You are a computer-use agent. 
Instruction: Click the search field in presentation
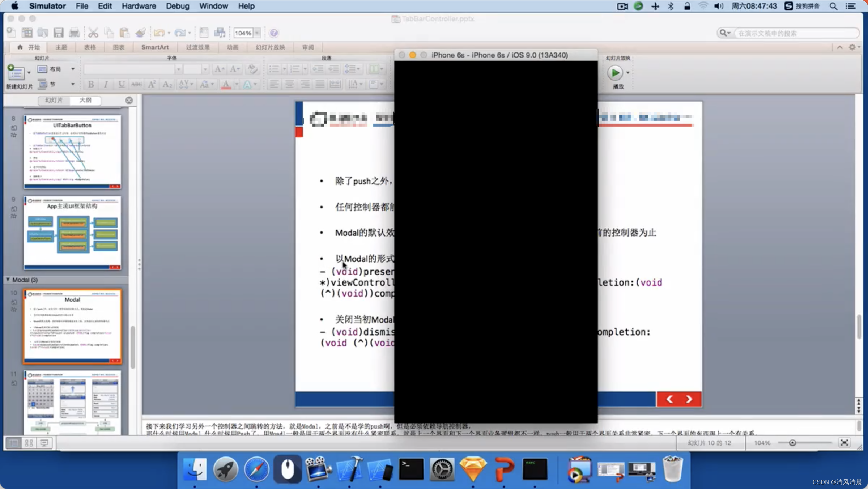796,33
